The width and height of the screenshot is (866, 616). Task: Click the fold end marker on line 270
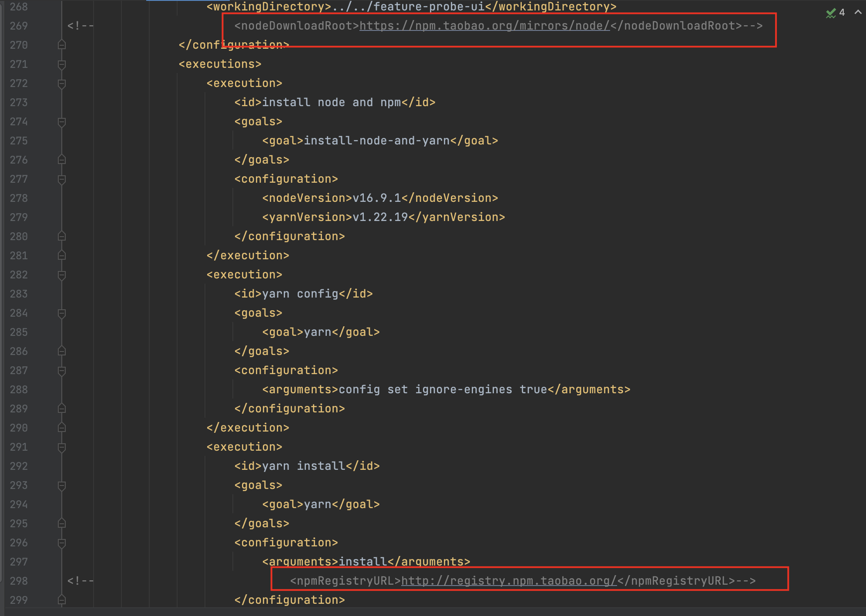tap(62, 45)
